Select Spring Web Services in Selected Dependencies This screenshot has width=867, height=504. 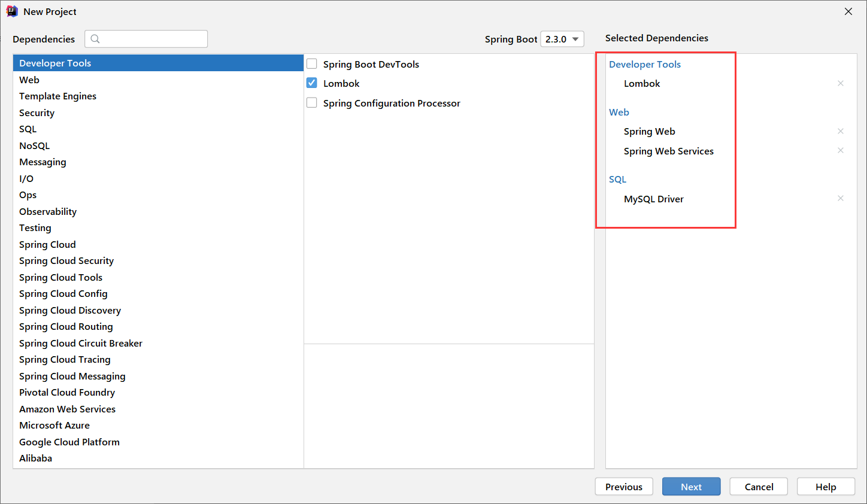(669, 151)
